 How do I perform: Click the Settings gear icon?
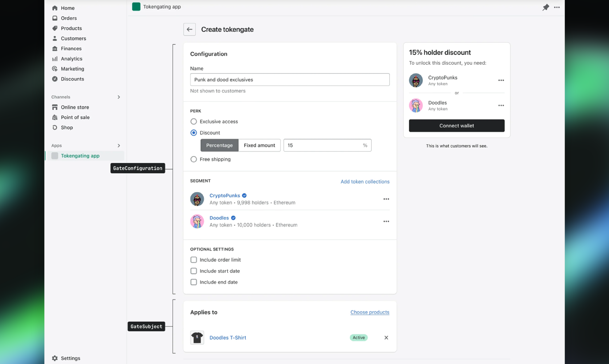click(x=55, y=358)
